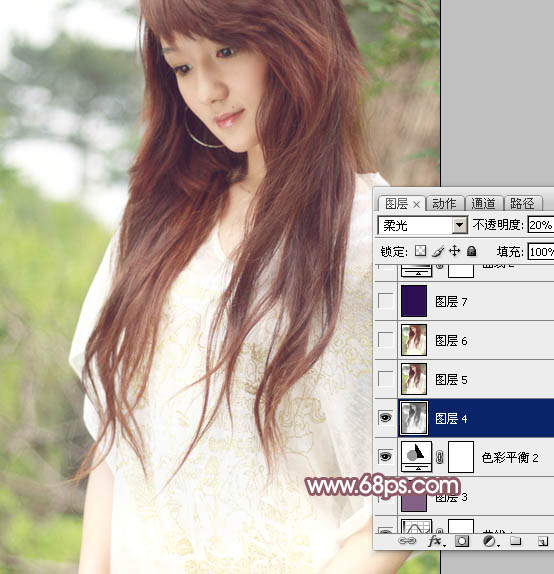This screenshot has width=554, height=574.
Task: Click the purple 图层 7 thumbnail
Action: (414, 301)
